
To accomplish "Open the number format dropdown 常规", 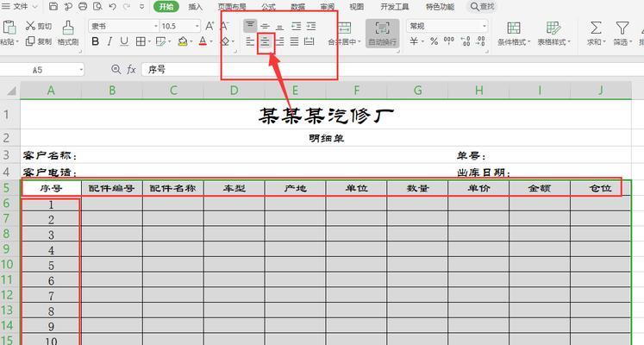I will [485, 26].
